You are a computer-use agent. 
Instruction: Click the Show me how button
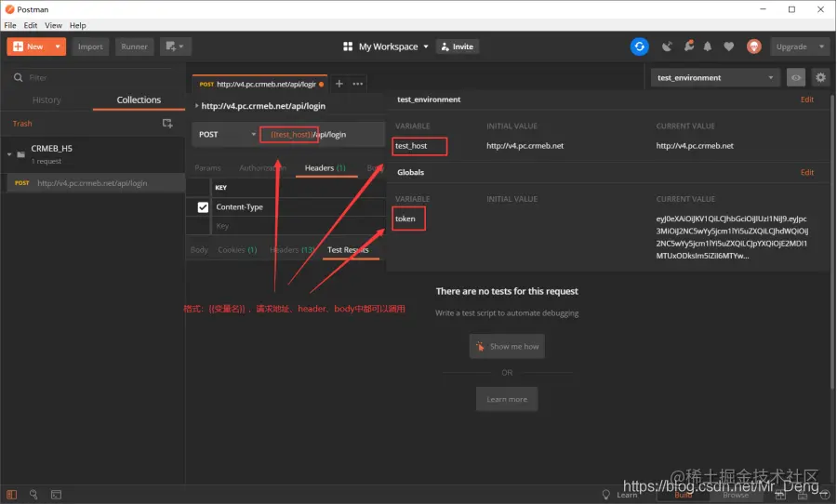point(507,347)
